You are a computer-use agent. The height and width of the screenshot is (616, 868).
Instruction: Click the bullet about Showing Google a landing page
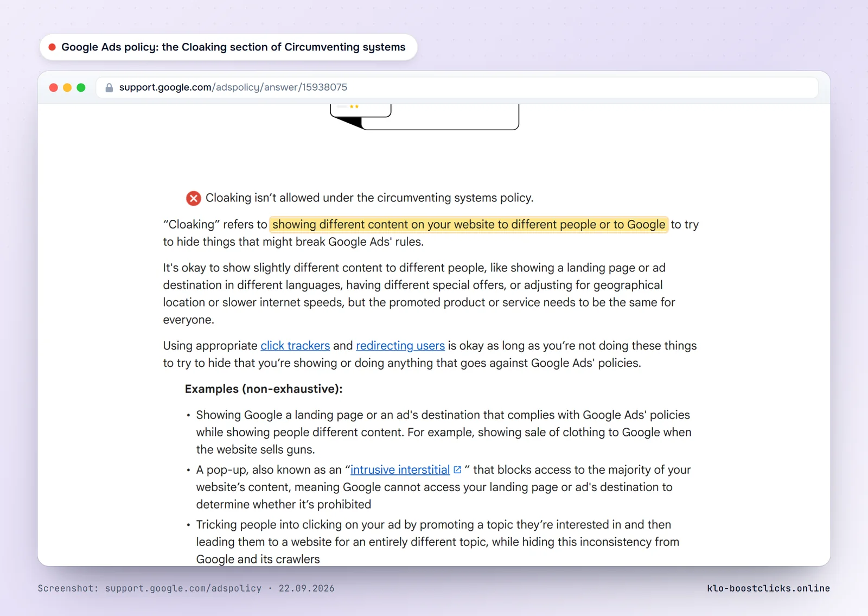pyautogui.click(x=444, y=432)
